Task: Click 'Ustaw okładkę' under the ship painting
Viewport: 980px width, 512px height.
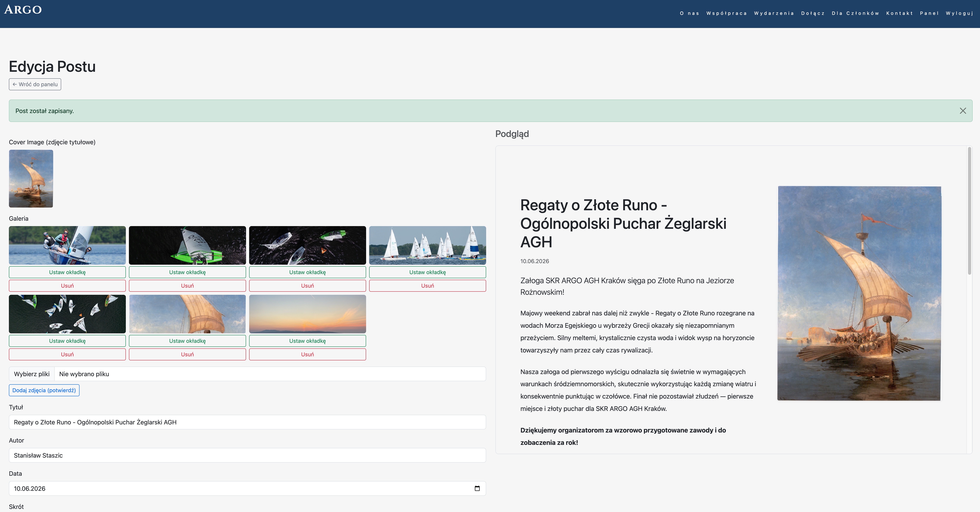Action: 188,341
